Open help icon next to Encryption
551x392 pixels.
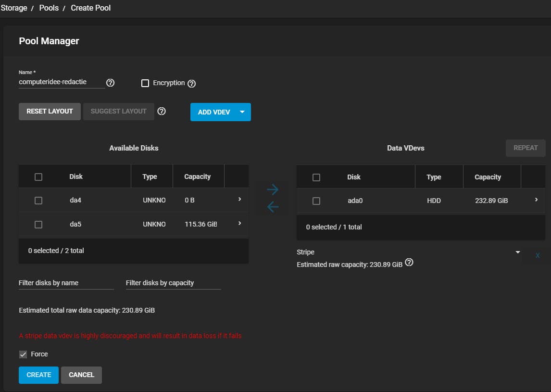(x=191, y=83)
